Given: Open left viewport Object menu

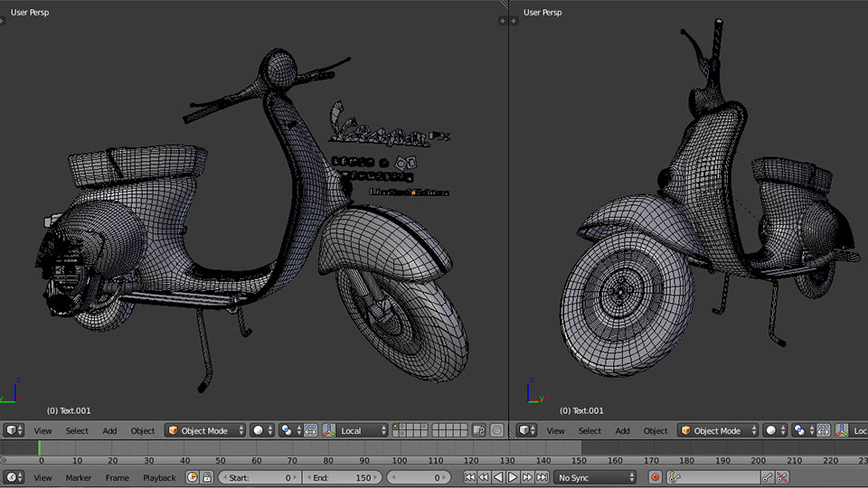Looking at the screenshot, I should click(x=143, y=431).
